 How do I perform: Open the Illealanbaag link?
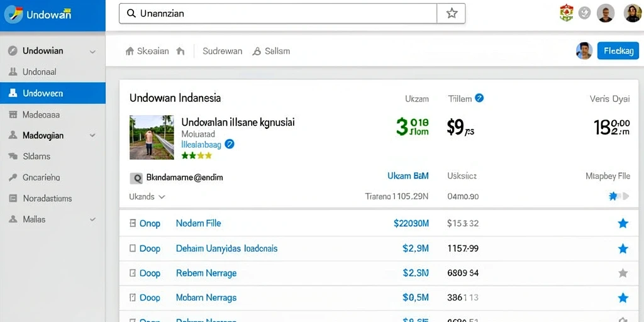pyautogui.click(x=201, y=144)
